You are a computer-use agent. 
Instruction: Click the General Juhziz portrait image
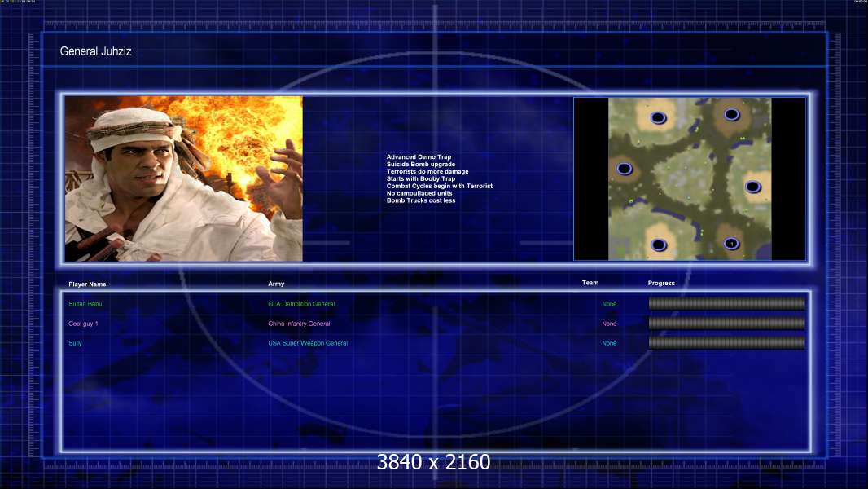pyautogui.click(x=184, y=178)
